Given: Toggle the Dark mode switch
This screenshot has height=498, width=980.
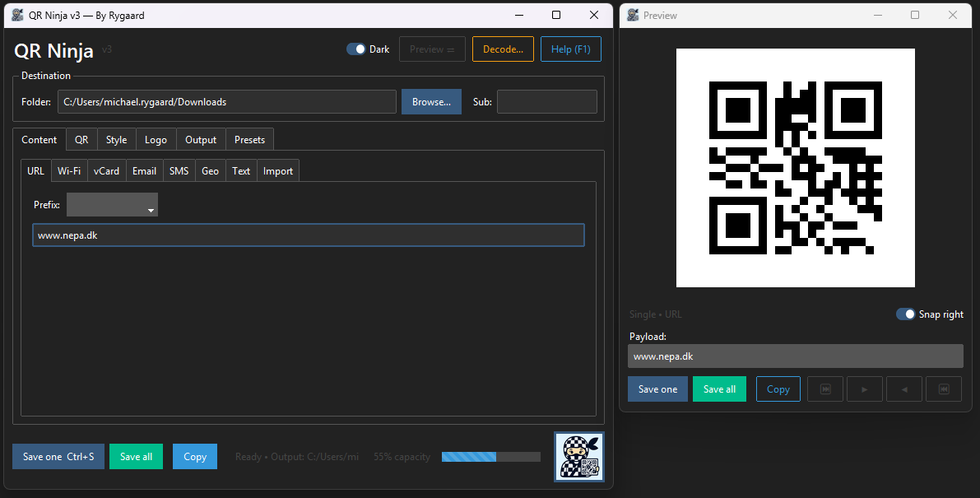Looking at the screenshot, I should 356,49.
